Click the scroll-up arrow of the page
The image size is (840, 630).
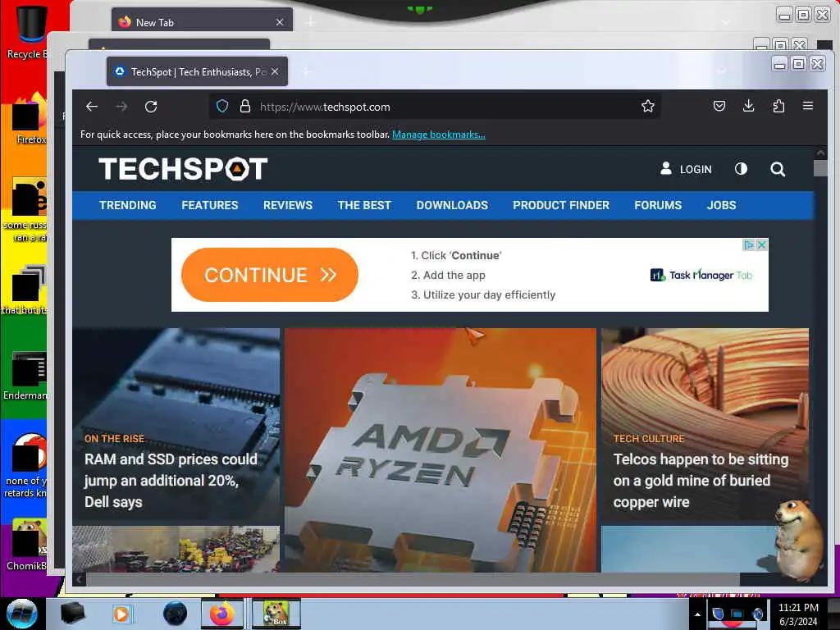pos(820,153)
